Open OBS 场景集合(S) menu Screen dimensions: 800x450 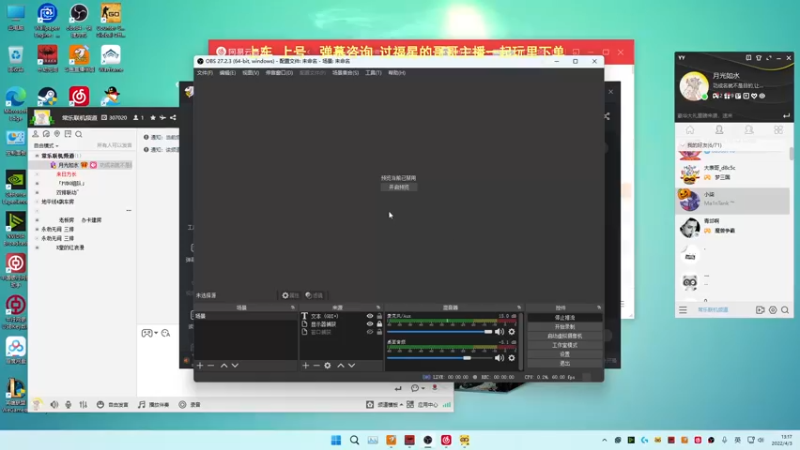click(345, 73)
